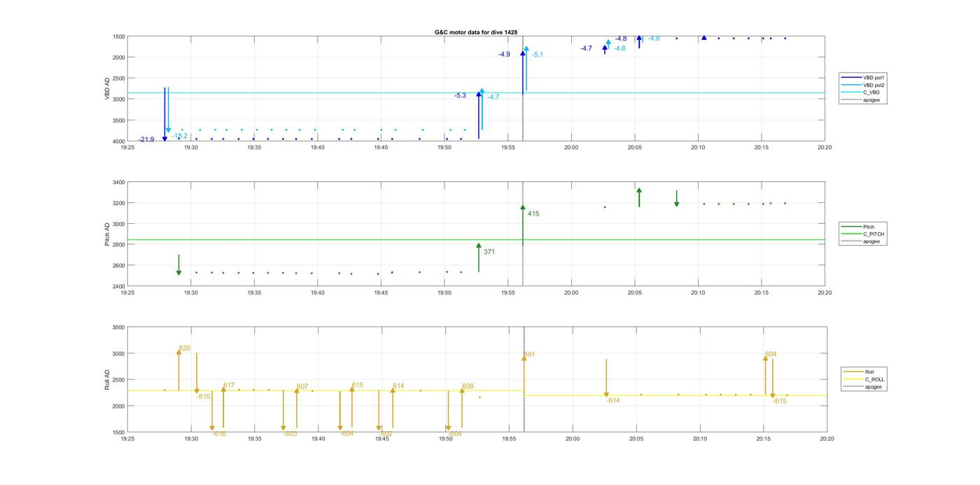Click the "Pitch AD" y-axis label

(108, 234)
